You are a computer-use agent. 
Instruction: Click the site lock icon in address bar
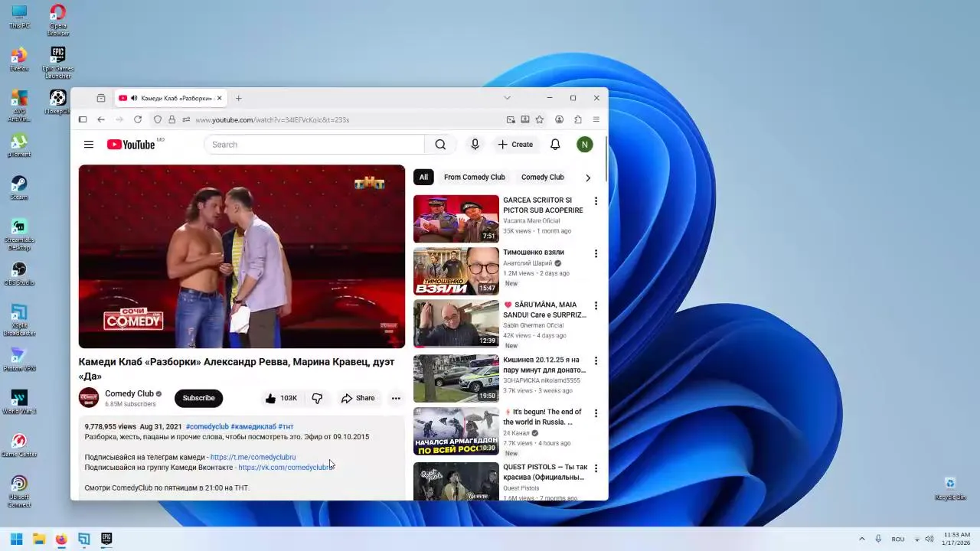pos(171,119)
